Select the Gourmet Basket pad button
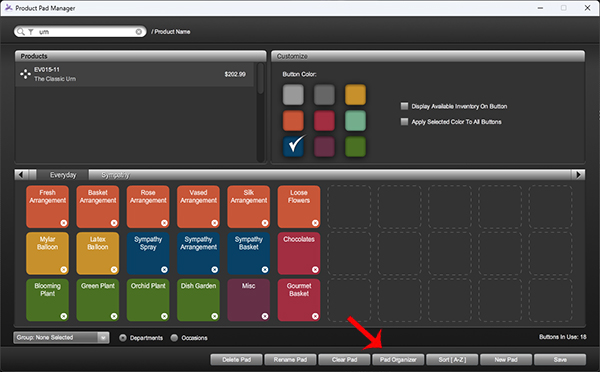This screenshot has width=600, height=372. [x=299, y=300]
